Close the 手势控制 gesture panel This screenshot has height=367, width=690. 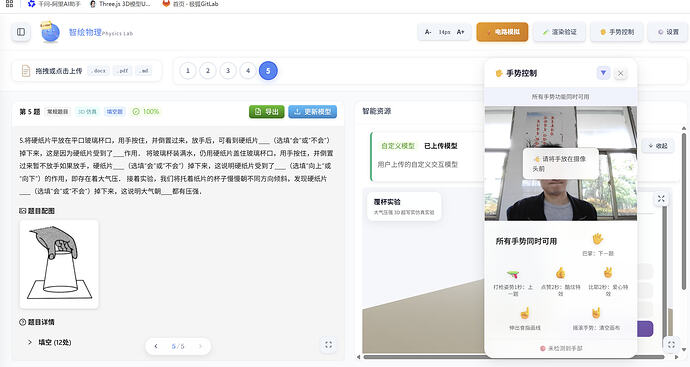(620, 73)
